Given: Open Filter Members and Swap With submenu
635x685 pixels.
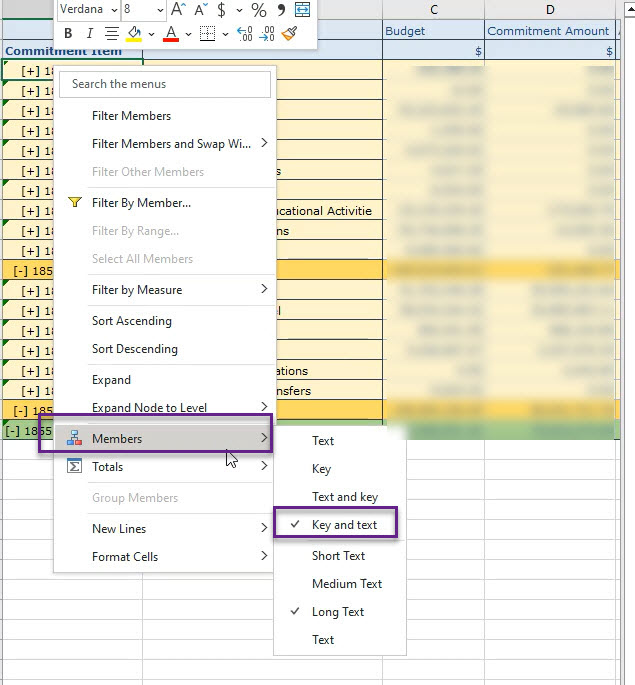Looking at the screenshot, I should pyautogui.click(x=164, y=143).
